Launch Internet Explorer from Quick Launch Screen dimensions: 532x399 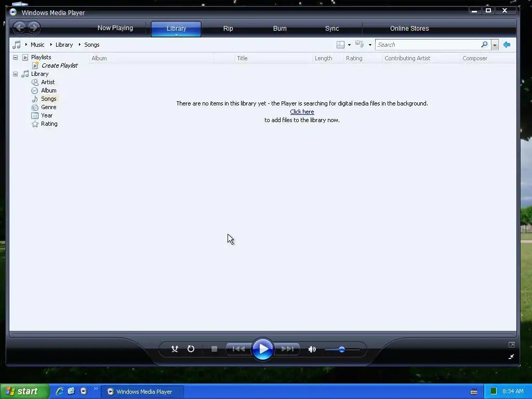[60, 391]
